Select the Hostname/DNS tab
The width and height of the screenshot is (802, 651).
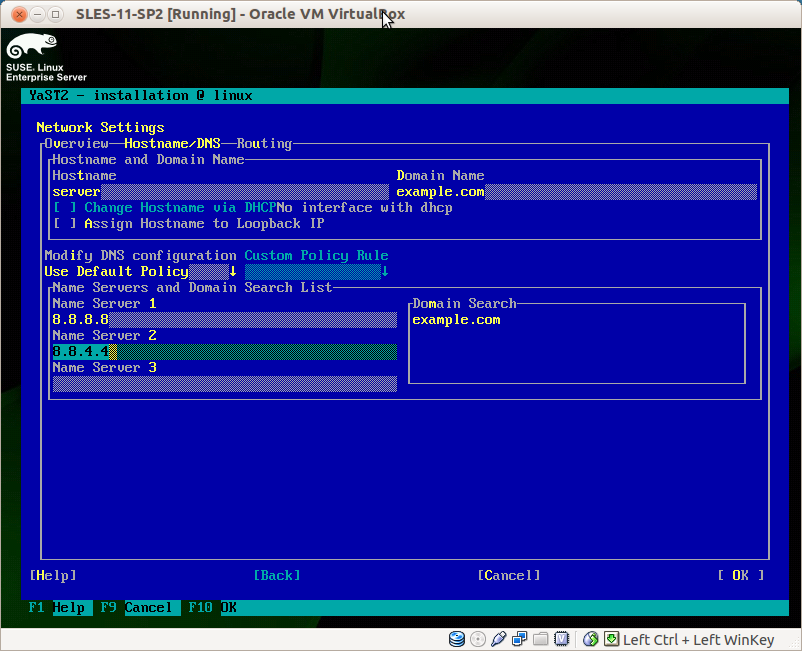coord(172,143)
